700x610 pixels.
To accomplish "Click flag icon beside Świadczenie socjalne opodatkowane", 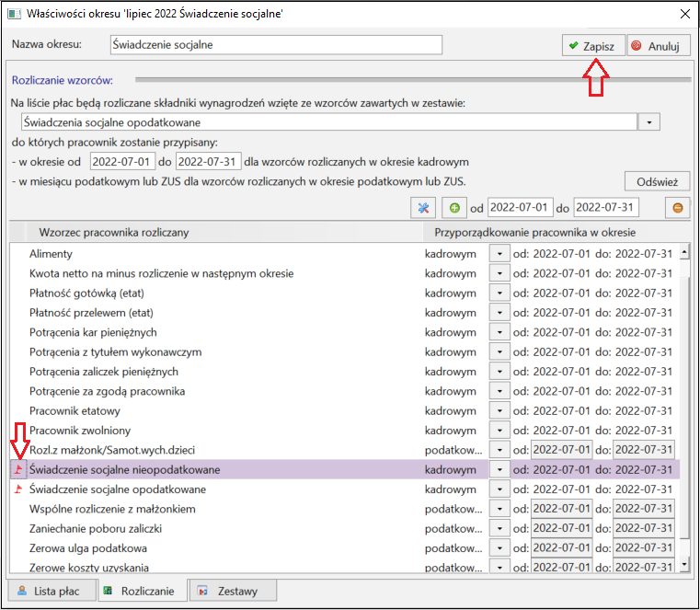I will [x=18, y=489].
